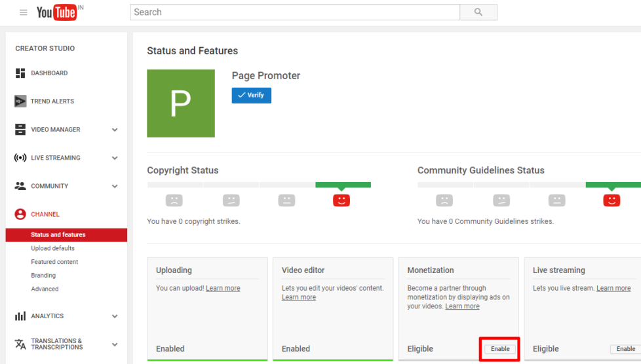Click the Live streaming card title
This screenshot has height=364, width=641.
click(x=559, y=270)
